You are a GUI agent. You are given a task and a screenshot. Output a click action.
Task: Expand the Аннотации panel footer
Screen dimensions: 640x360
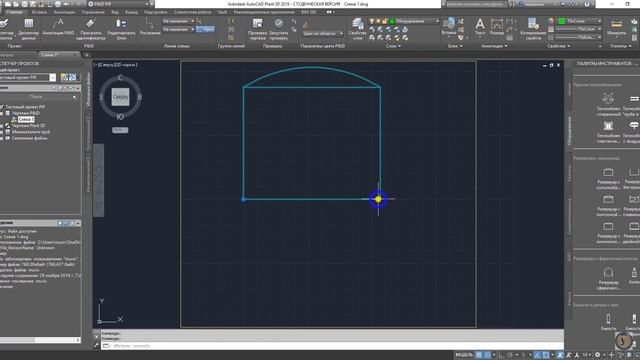[494, 46]
